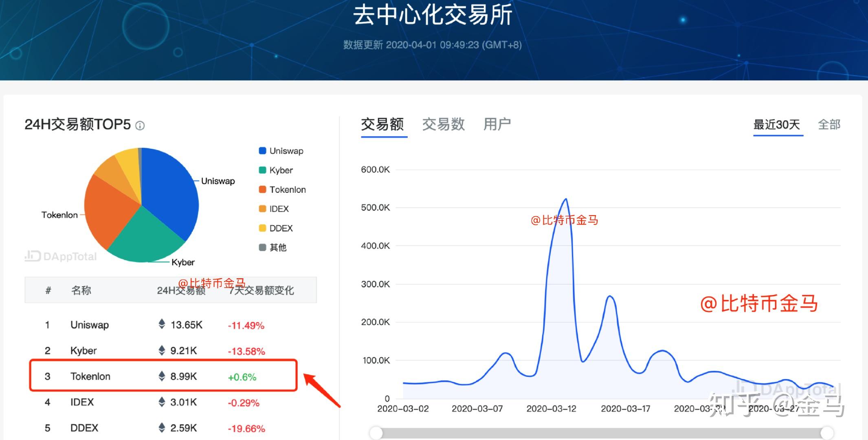Click the Ethereum icon in Tokenlon row
The height and width of the screenshot is (440, 868).
[x=162, y=376]
